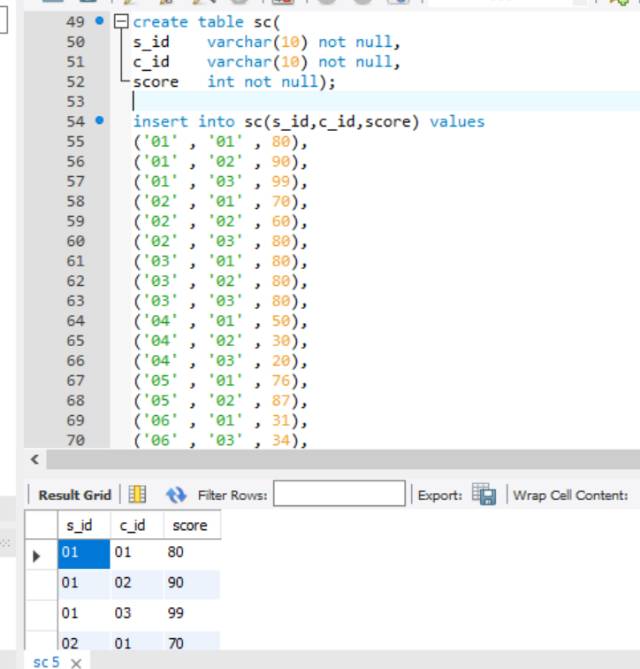
Task: Click the Wrap Cell Content label
Action: click(570, 495)
